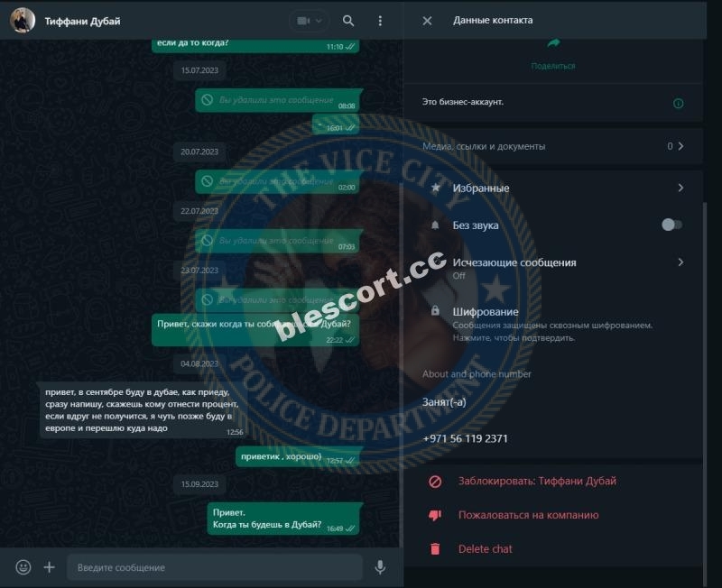Viewport: 722px width, 588px height.
Task: Open Медиа, ссылки и документы chevron
Action: pyautogui.click(x=681, y=146)
